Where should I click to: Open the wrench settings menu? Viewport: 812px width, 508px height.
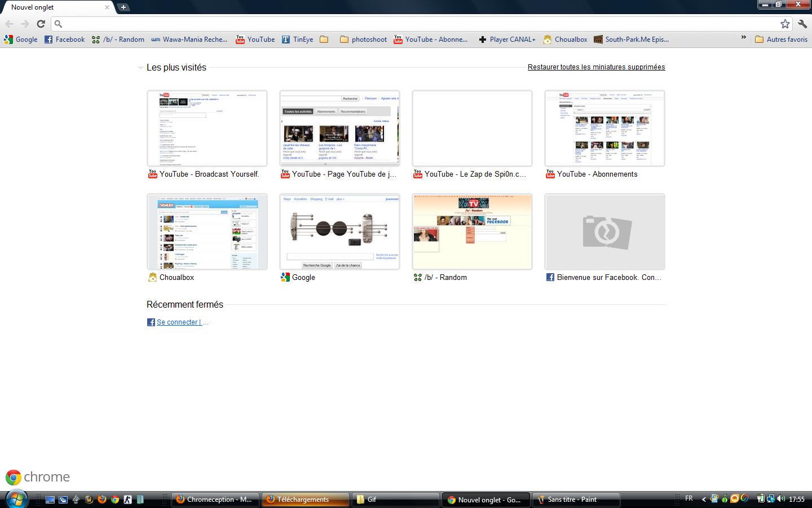[x=802, y=24]
